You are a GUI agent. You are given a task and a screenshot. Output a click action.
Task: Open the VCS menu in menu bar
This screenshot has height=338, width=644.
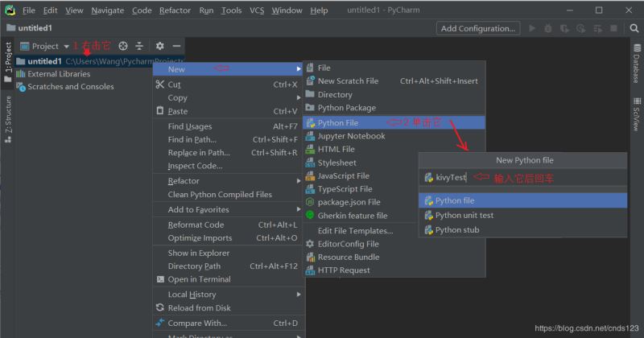(257, 10)
